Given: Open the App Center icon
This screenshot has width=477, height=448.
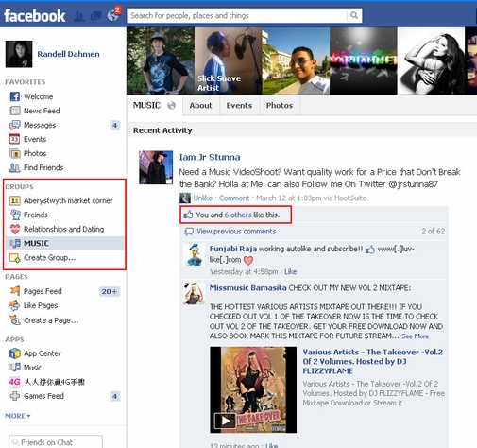Looking at the screenshot, I should 15,353.
